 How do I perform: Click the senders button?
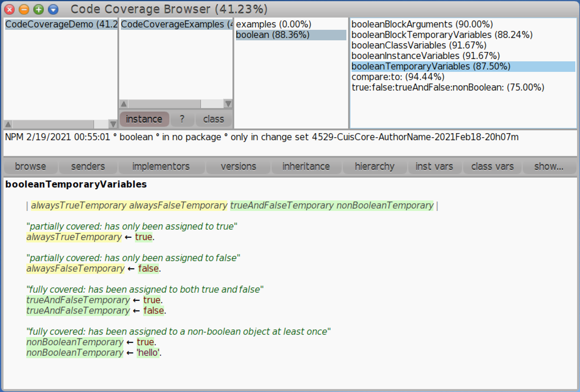[x=88, y=166]
